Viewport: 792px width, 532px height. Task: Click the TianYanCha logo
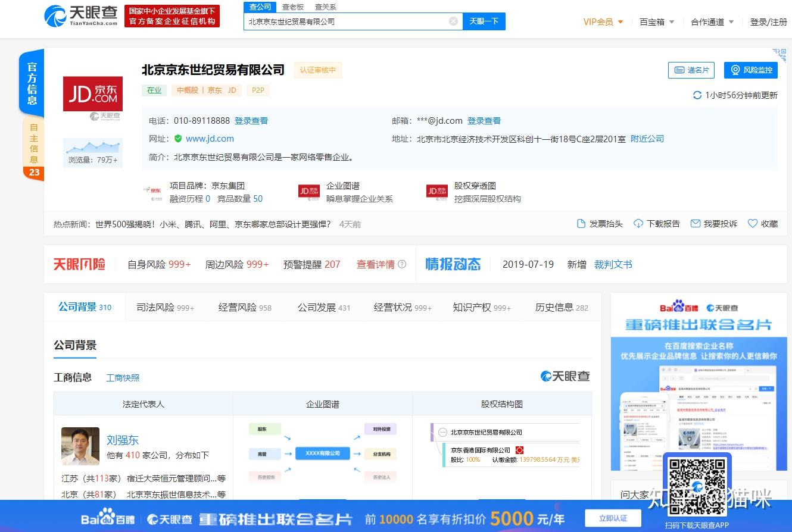(x=80, y=16)
